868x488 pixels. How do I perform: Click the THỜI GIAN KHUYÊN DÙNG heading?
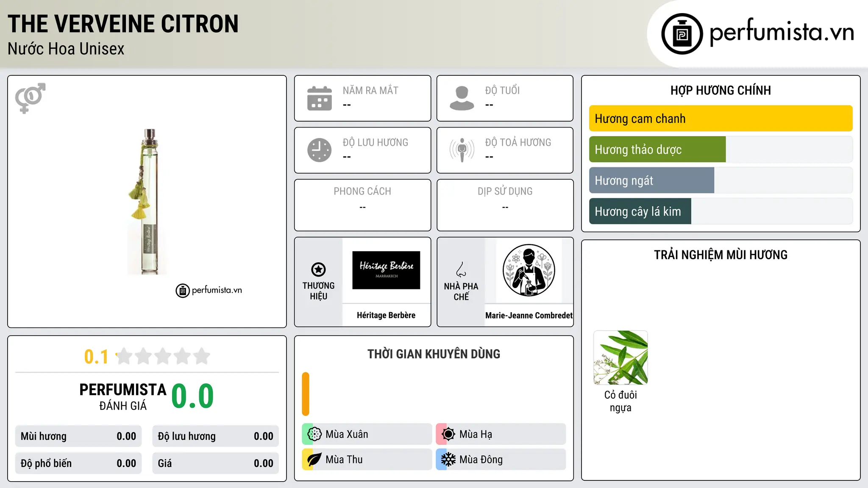pos(434,354)
